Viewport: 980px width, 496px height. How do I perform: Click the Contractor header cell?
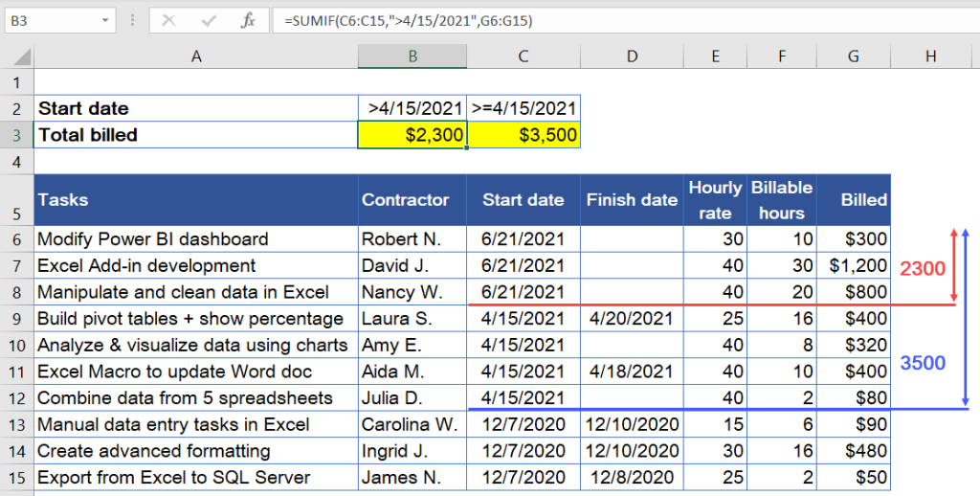click(412, 200)
